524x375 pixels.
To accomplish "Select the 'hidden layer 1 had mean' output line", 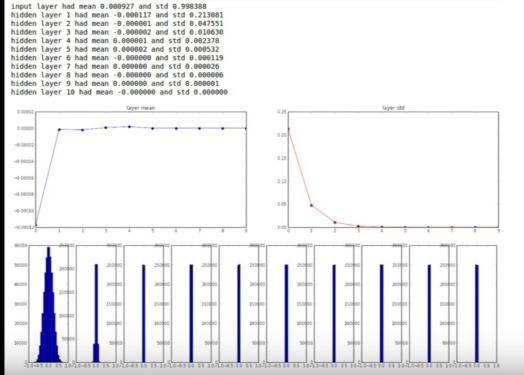I will (117, 15).
